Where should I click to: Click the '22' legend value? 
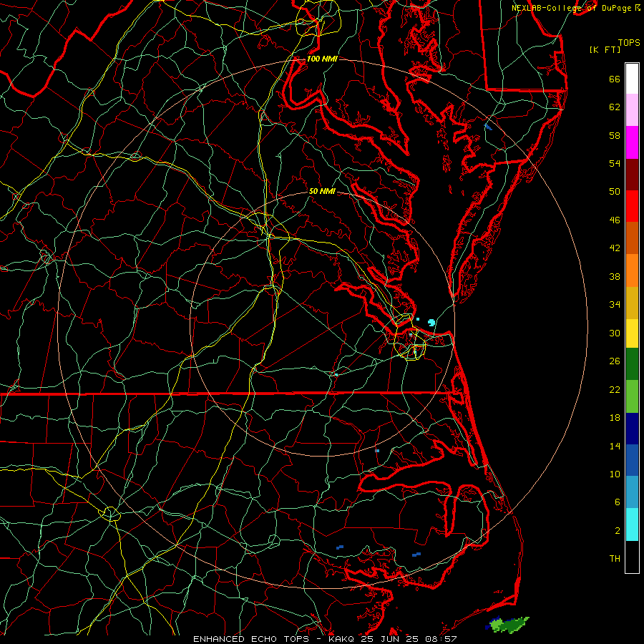(615, 389)
